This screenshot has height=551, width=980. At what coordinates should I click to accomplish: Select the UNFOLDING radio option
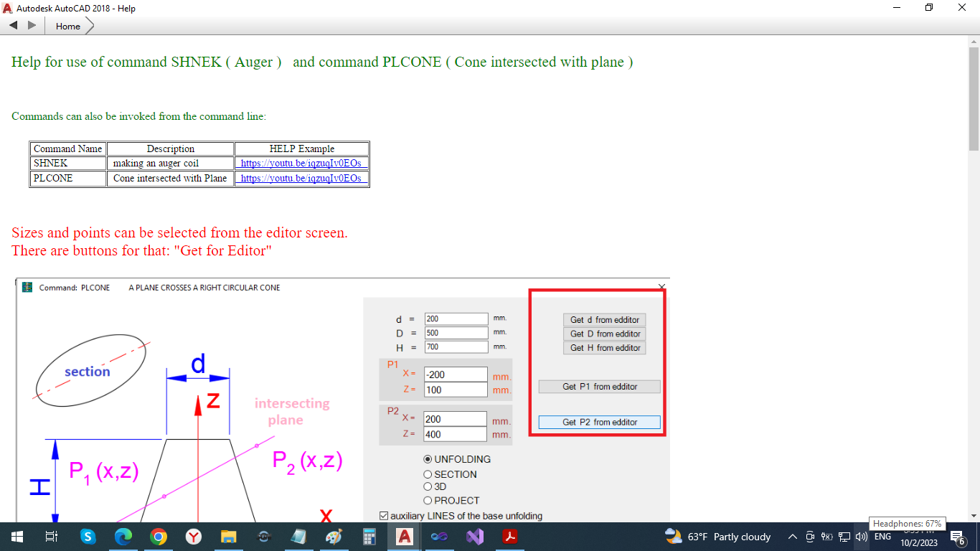(x=428, y=459)
